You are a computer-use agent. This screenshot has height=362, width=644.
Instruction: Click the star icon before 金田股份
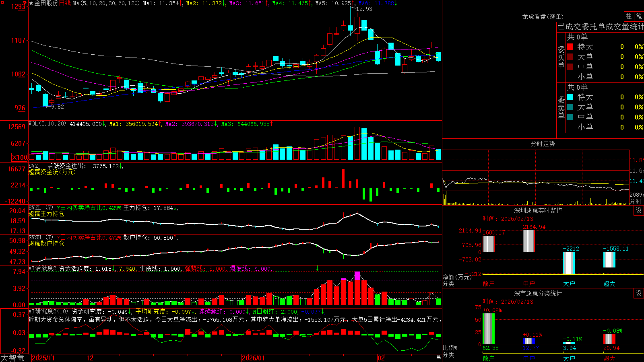tap(31, 3)
